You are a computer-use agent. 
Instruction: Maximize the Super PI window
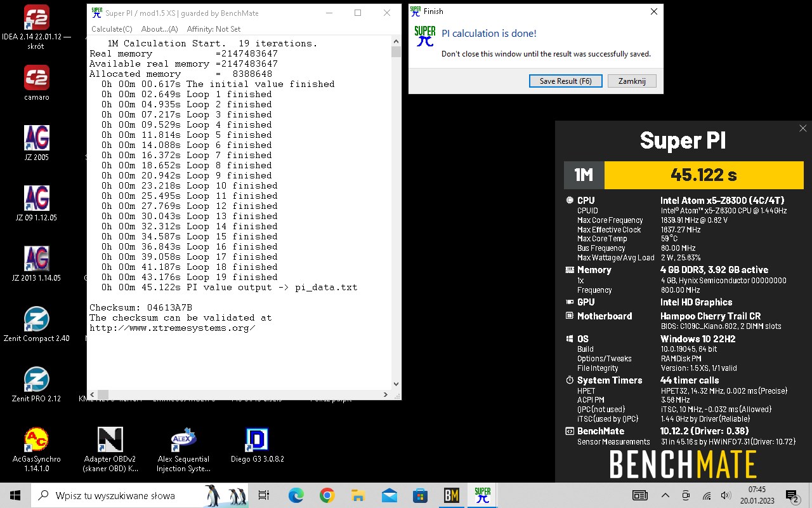[358, 13]
